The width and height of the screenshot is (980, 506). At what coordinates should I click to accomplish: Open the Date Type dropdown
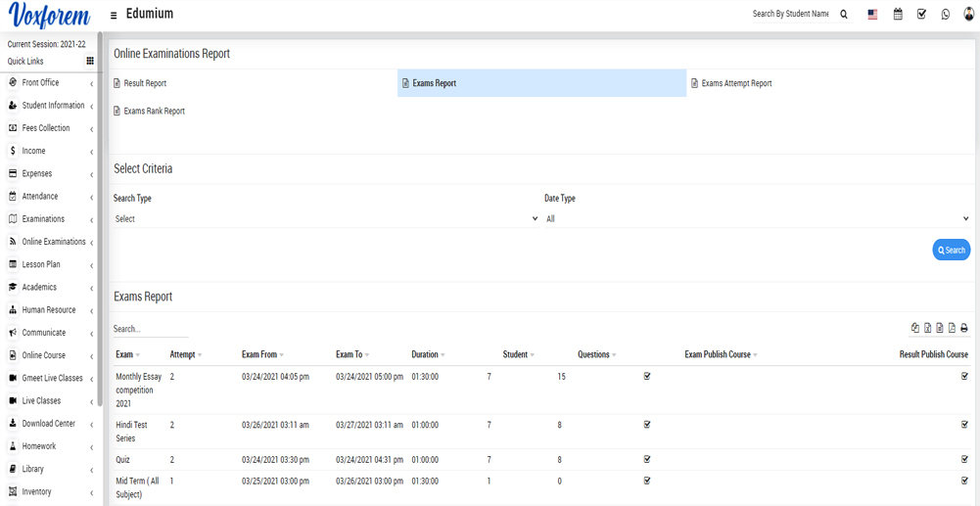(757, 219)
